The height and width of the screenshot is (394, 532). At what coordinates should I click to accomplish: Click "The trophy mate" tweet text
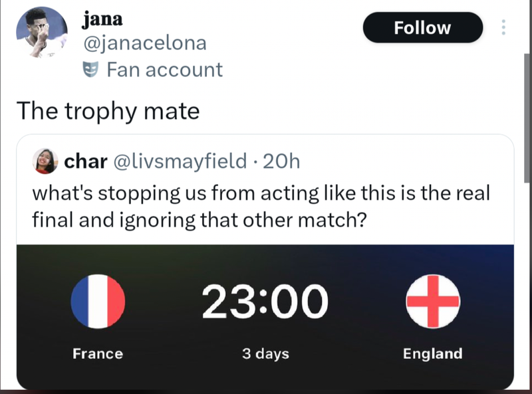(x=108, y=111)
